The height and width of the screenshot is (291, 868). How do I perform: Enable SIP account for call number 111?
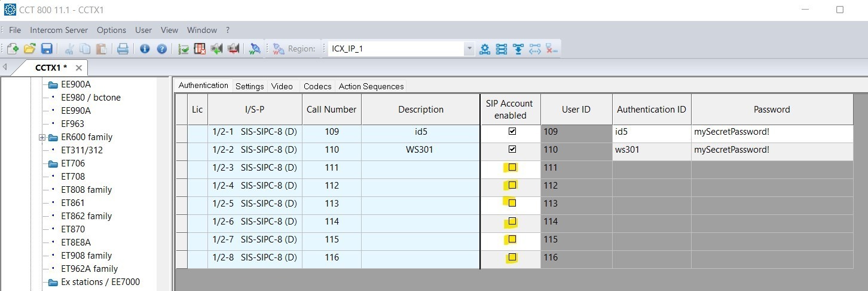pyautogui.click(x=512, y=168)
